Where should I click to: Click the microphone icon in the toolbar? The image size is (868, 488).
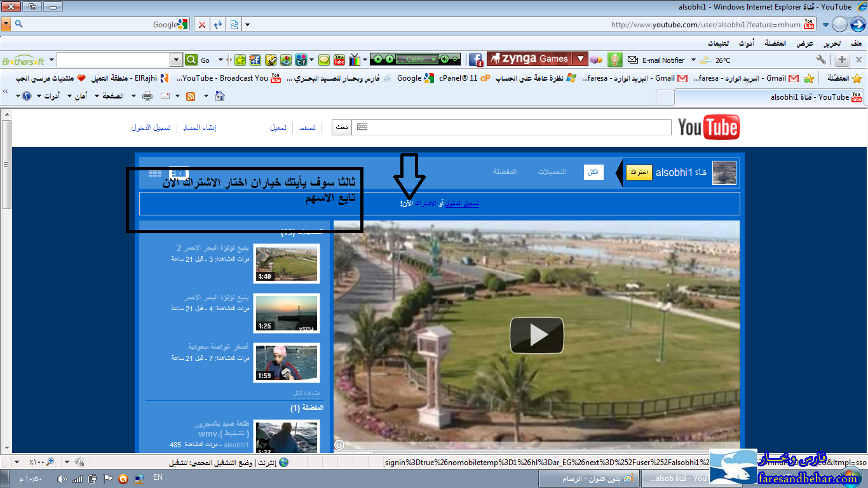[614, 60]
